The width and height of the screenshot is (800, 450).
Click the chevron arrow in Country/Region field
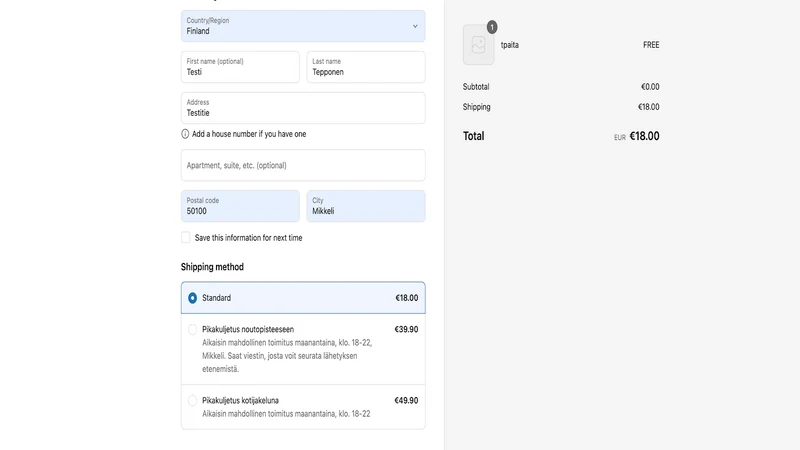coord(415,26)
